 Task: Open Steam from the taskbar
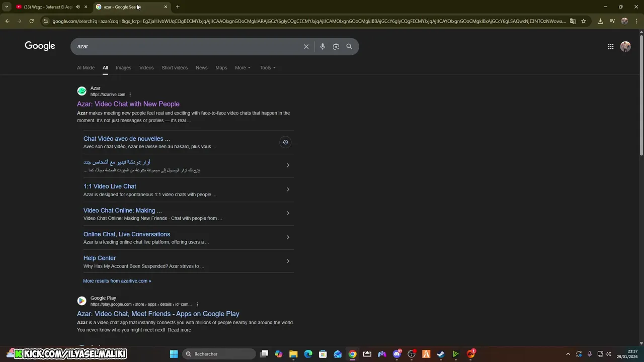tap(441, 354)
